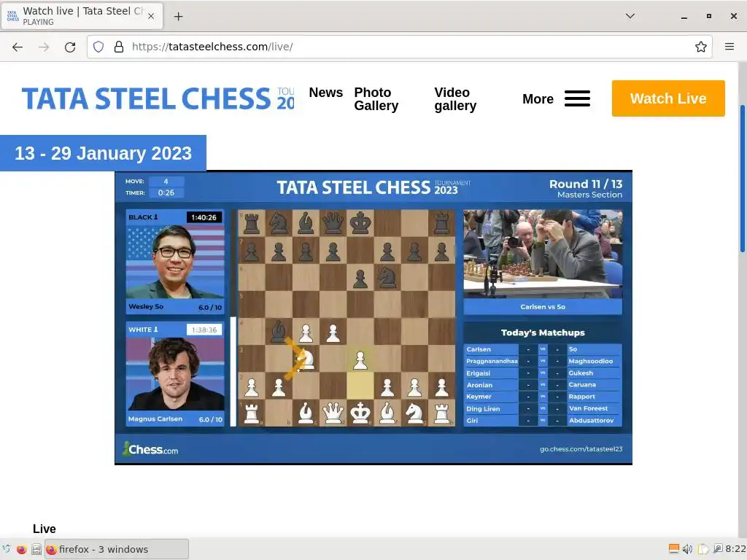The height and width of the screenshot is (560, 747).
Task: Click Wesley So's player portrait
Action: (175, 262)
